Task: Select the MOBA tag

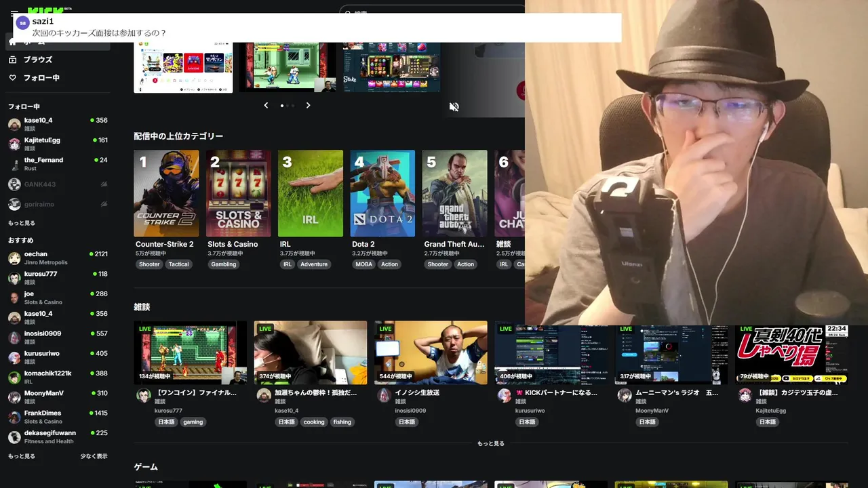Action: [364, 264]
